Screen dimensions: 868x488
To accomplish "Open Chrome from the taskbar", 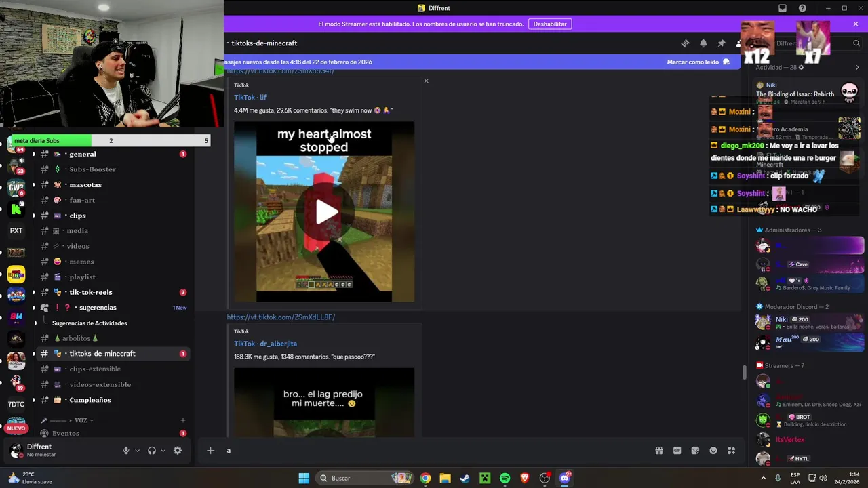I will [x=425, y=479].
